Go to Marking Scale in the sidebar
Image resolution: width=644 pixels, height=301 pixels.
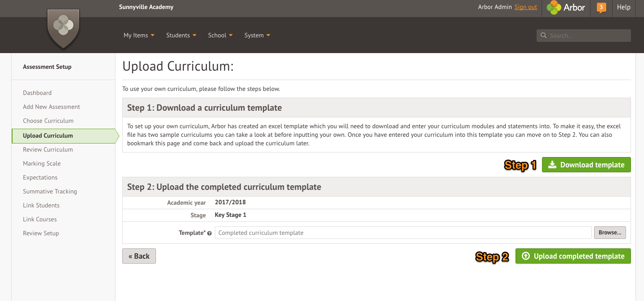coord(42,163)
